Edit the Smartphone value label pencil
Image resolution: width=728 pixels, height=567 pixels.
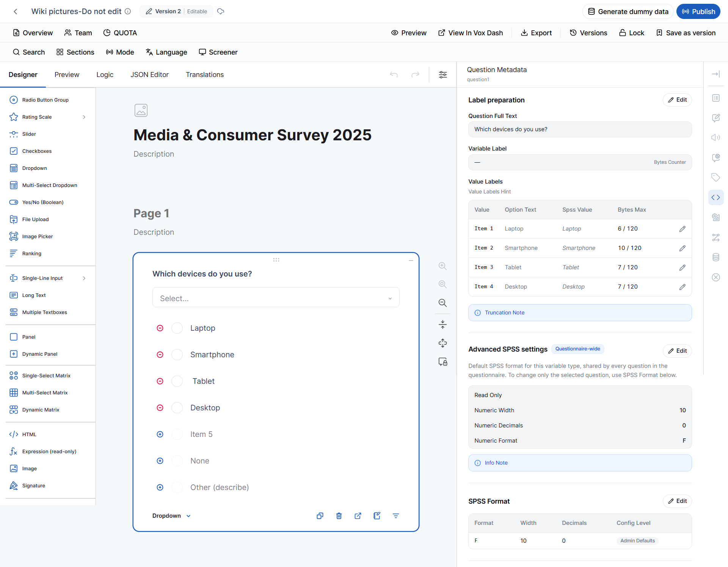pos(682,248)
